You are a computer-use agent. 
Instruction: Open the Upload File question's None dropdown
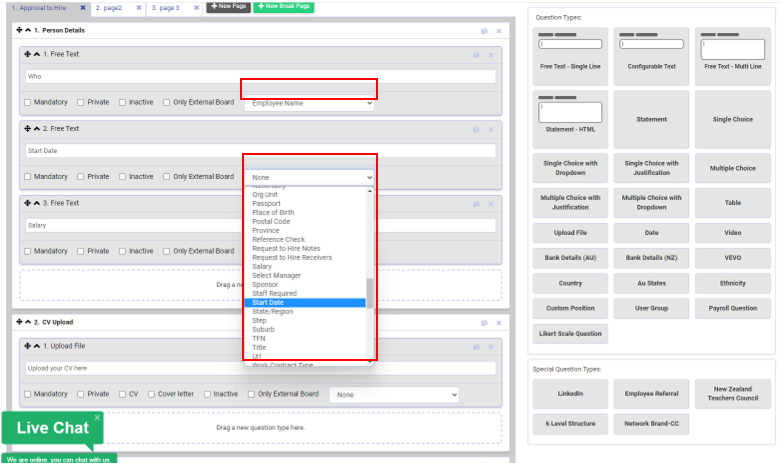[x=394, y=395]
